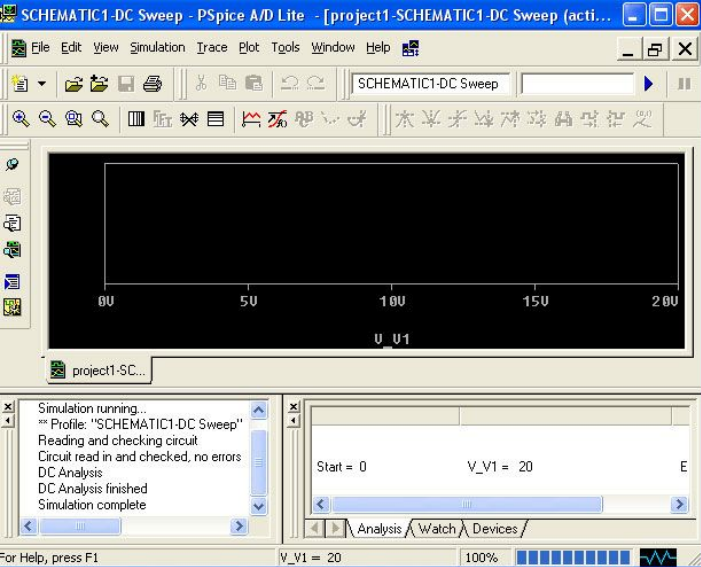Viewport: 701px width, 567px height.
Task: Toggle the Fourier FFT icon
Action: [x=162, y=119]
